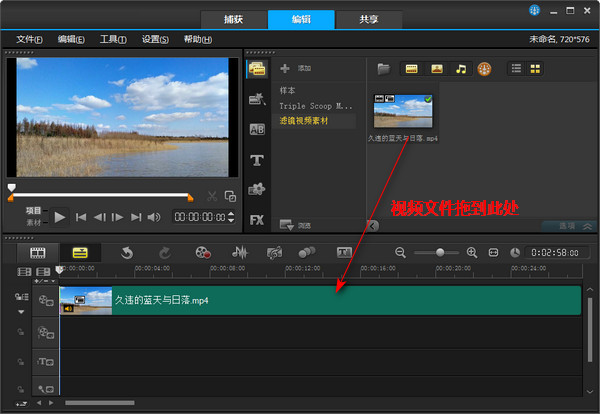Toggle show audio files filter in library
This screenshot has height=414, width=600.
click(x=461, y=69)
